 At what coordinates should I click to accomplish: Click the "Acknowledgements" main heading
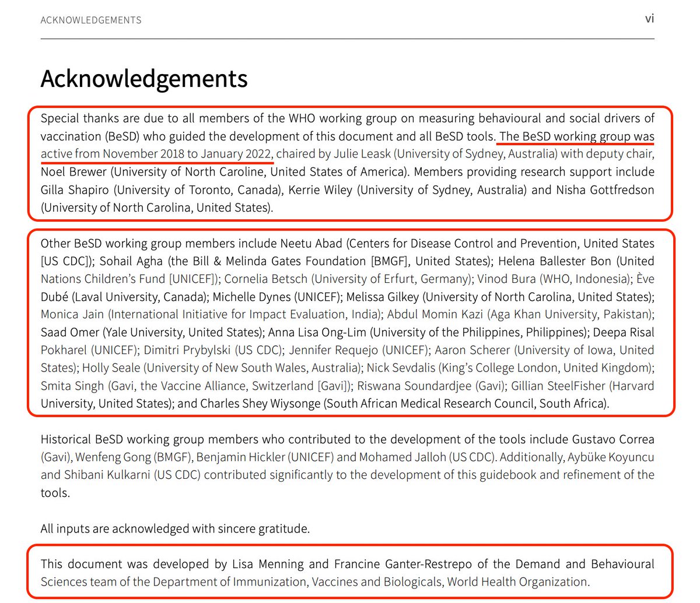click(144, 79)
